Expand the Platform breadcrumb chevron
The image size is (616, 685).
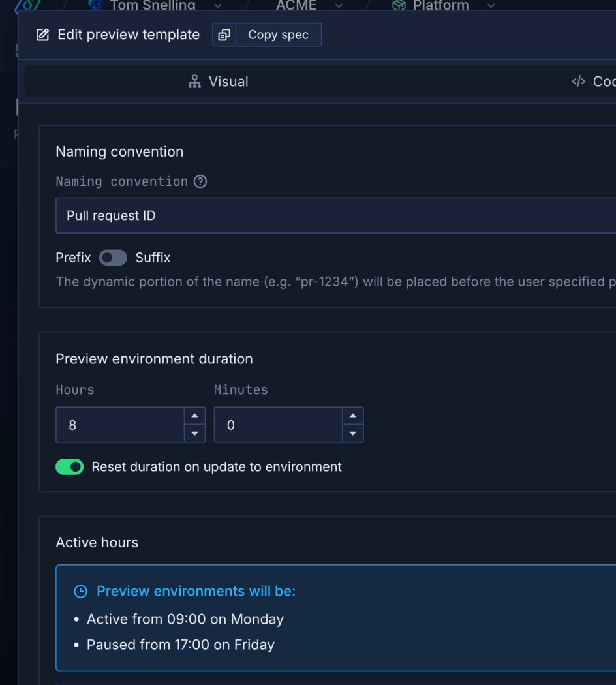[x=491, y=5]
